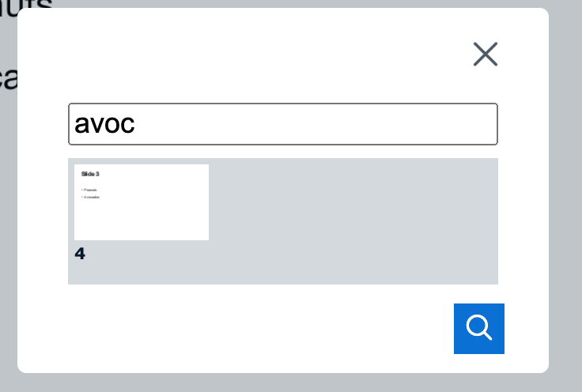This screenshot has width=582, height=392.
Task: Click the white magnifier glyph on the blue square
Action: 479,327
